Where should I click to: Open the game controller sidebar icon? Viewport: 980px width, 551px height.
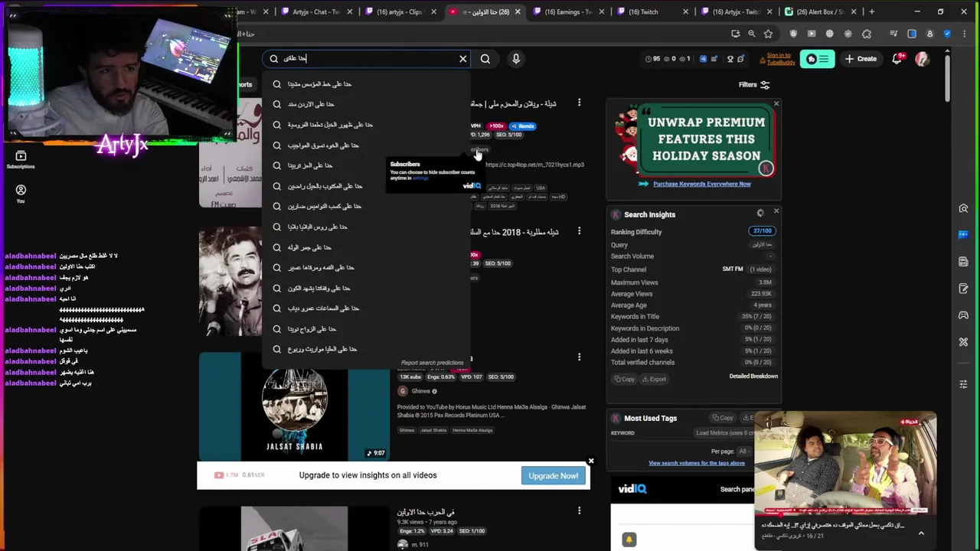(963, 315)
